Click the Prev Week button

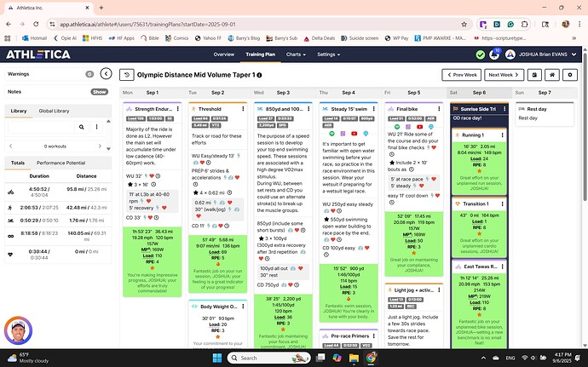point(462,75)
